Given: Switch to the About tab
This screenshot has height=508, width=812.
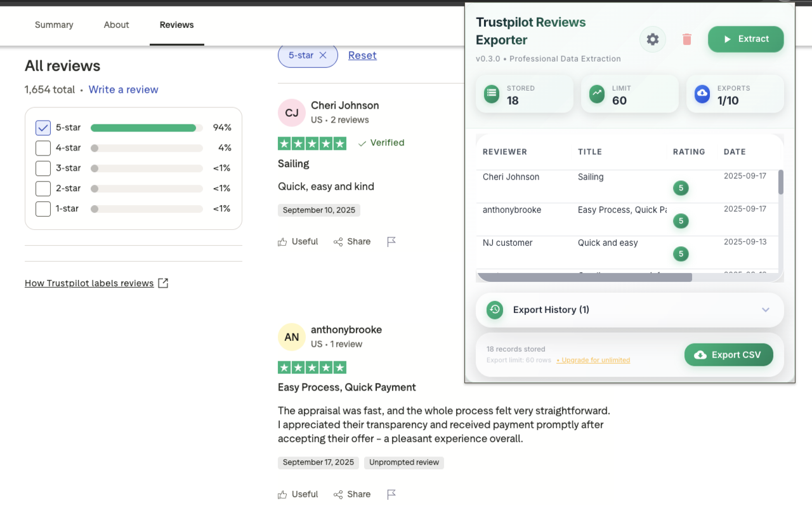Looking at the screenshot, I should [117, 25].
